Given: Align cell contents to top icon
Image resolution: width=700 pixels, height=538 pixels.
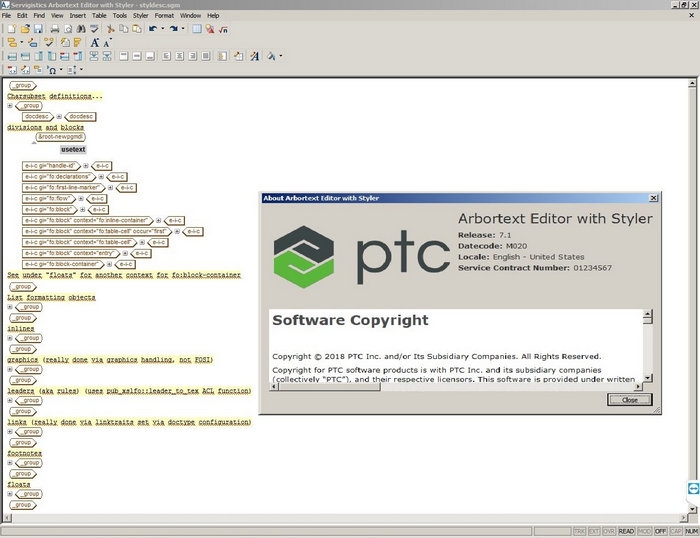Looking at the screenshot, I should pyautogui.click(x=124, y=56).
